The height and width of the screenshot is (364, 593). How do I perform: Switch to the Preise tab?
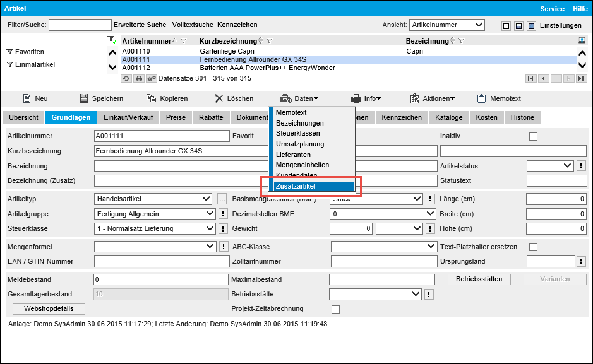tap(176, 117)
